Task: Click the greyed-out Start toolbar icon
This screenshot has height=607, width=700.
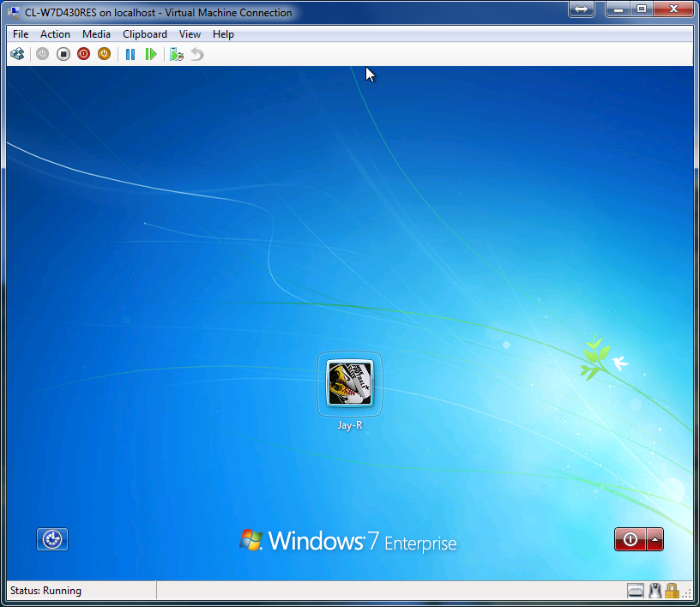Action: click(43, 54)
